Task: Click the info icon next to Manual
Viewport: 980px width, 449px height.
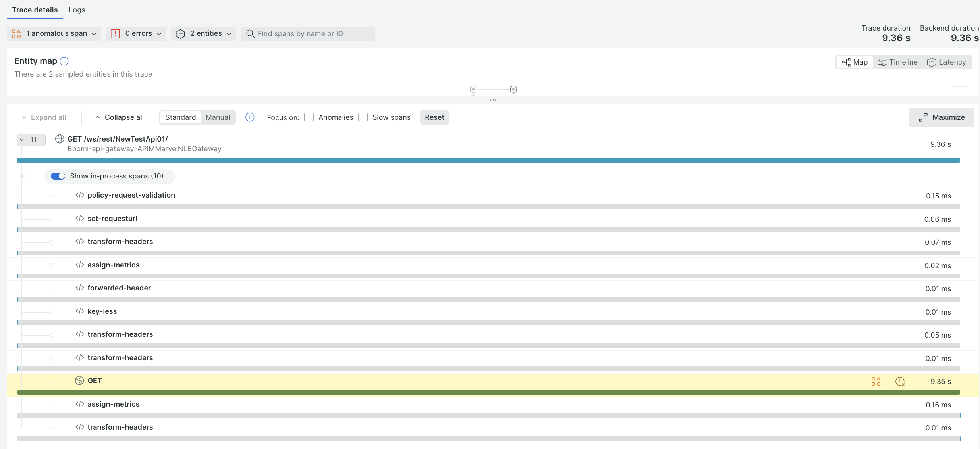Action: tap(250, 117)
